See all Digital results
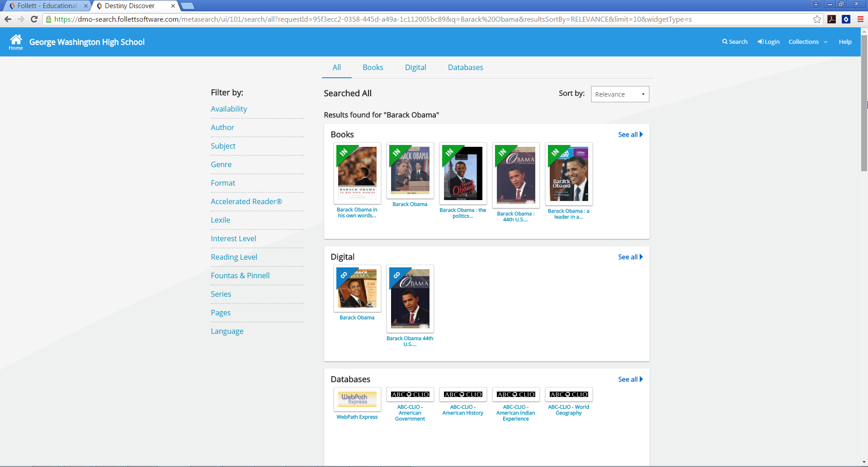Screen dimensions: 868x467 coord(630,257)
